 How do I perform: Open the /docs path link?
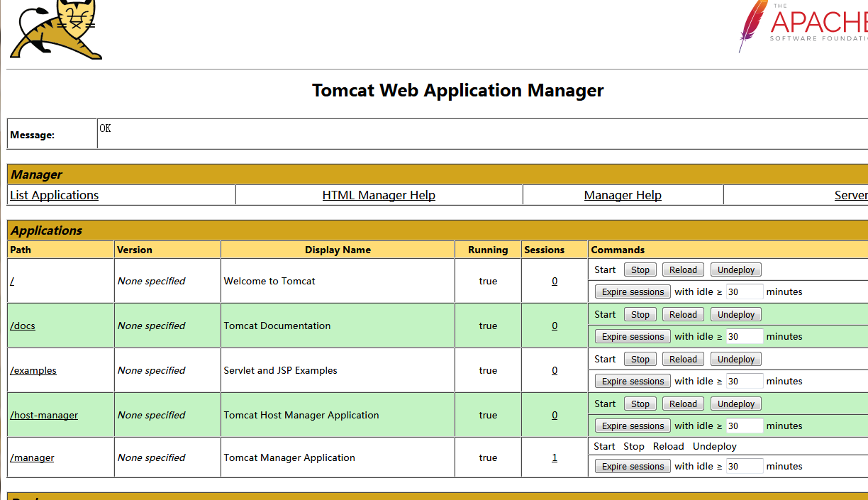tap(23, 326)
